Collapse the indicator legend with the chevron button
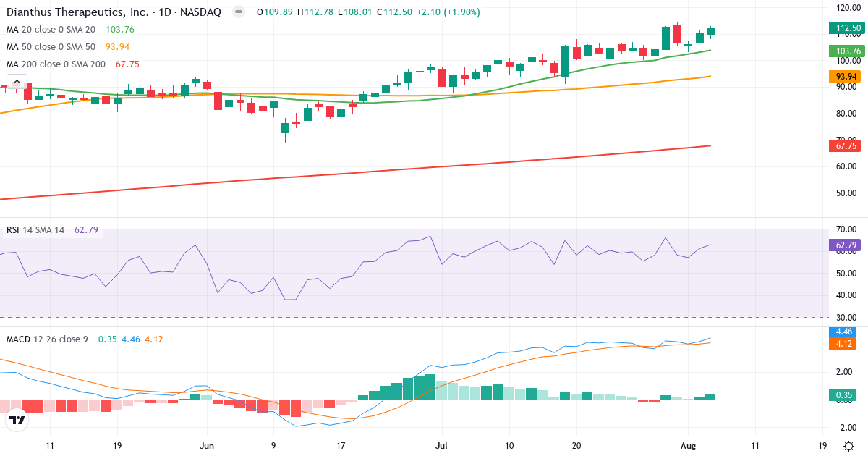Image resolution: width=868 pixels, height=456 pixels. pos(17,82)
